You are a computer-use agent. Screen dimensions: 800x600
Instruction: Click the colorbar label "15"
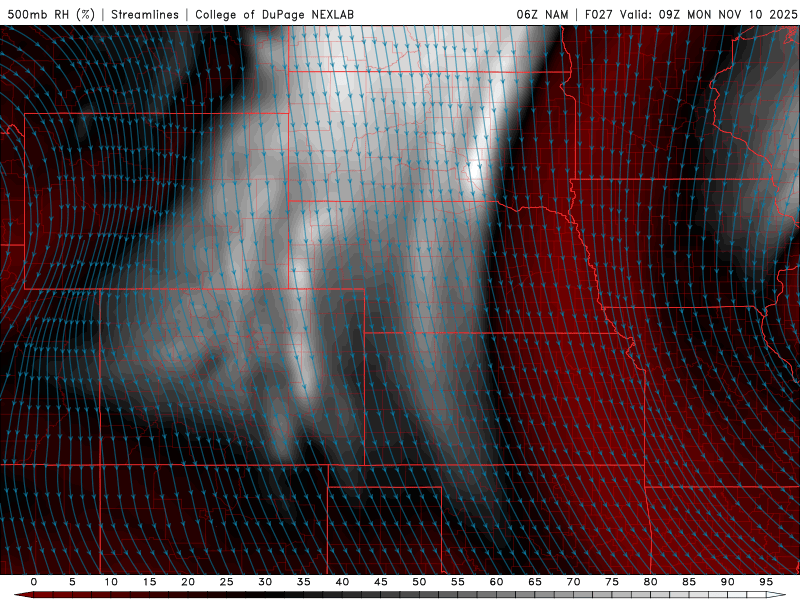click(149, 582)
